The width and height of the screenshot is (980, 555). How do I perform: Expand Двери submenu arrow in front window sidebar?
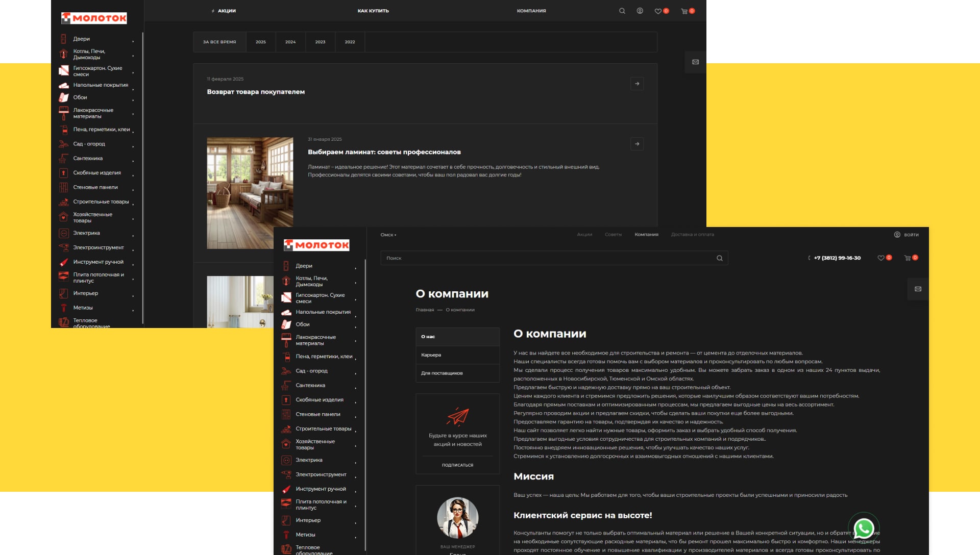pyautogui.click(x=355, y=268)
